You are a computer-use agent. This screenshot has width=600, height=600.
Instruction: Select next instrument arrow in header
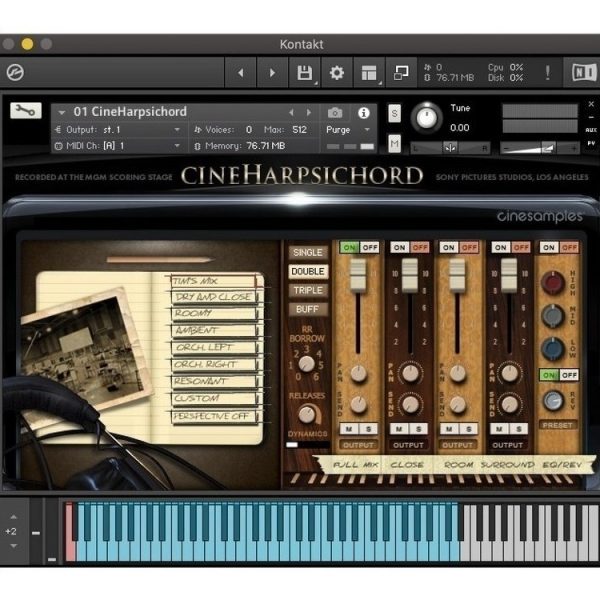(308, 112)
